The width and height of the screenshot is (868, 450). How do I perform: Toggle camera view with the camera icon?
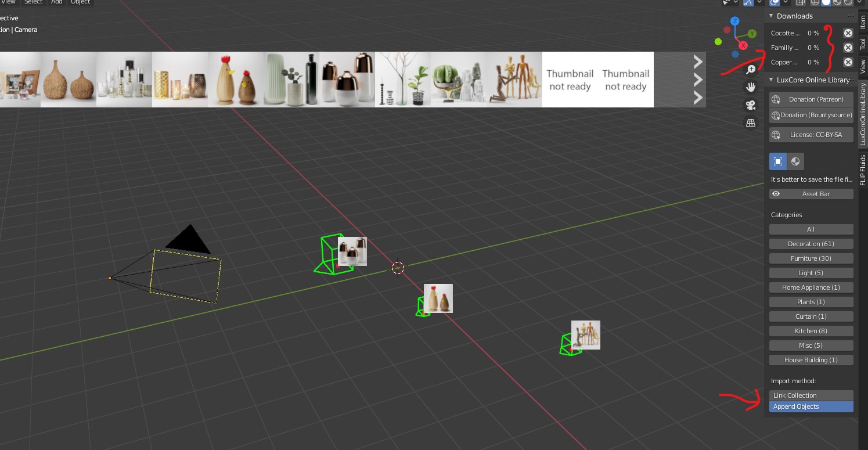click(751, 105)
